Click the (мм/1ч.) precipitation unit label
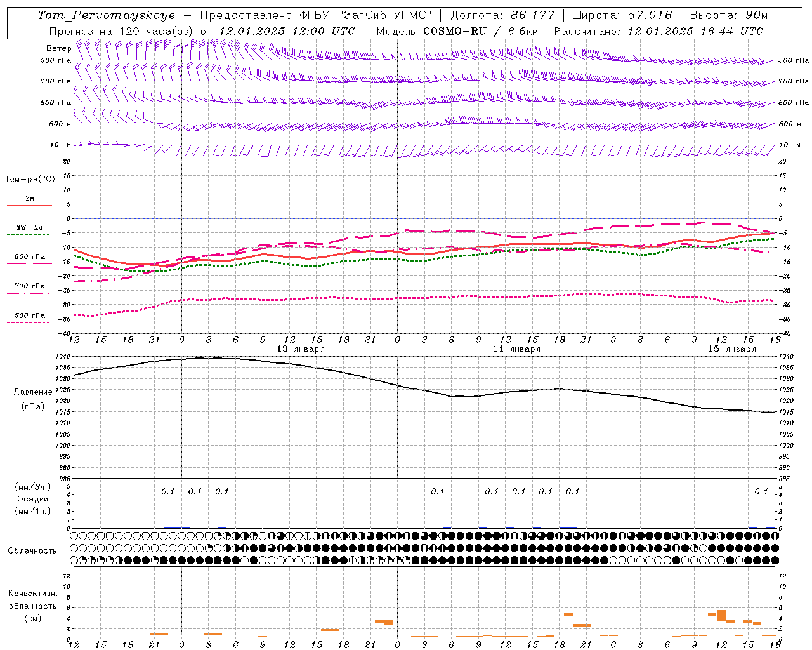 [32, 511]
